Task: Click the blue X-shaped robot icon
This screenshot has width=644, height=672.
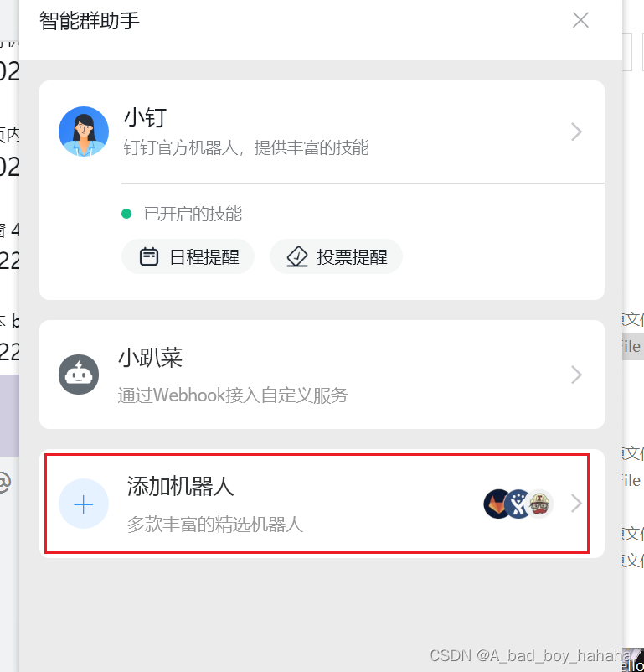Action: (518, 504)
